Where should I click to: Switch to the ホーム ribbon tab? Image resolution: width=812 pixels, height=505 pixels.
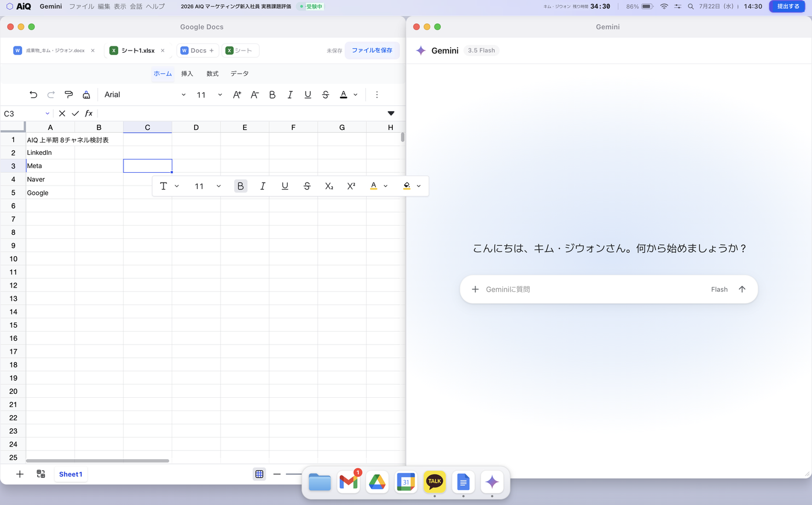point(163,74)
